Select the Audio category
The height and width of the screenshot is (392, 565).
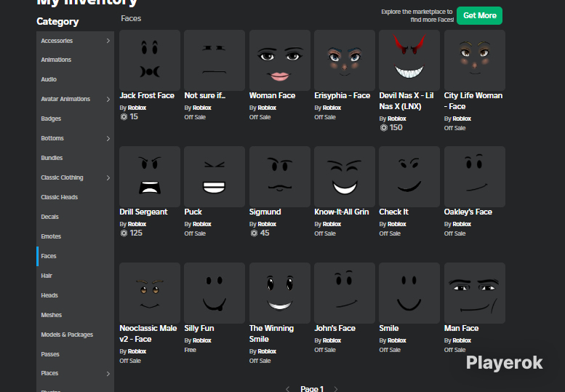(76, 79)
